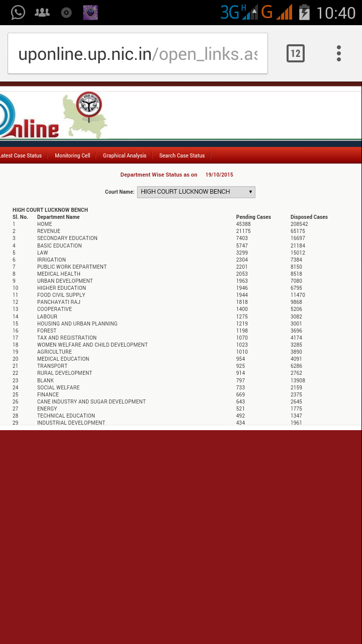Viewport: 362px width, 644px height.
Task: Tap the purple camera app notification icon
Action: (x=90, y=13)
